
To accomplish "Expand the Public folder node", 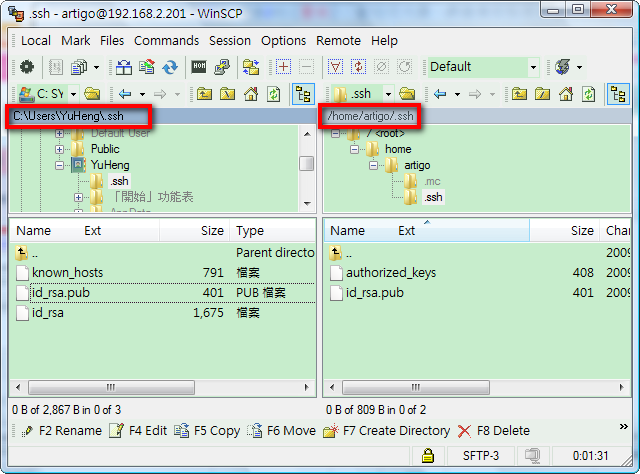I will coord(60,149).
